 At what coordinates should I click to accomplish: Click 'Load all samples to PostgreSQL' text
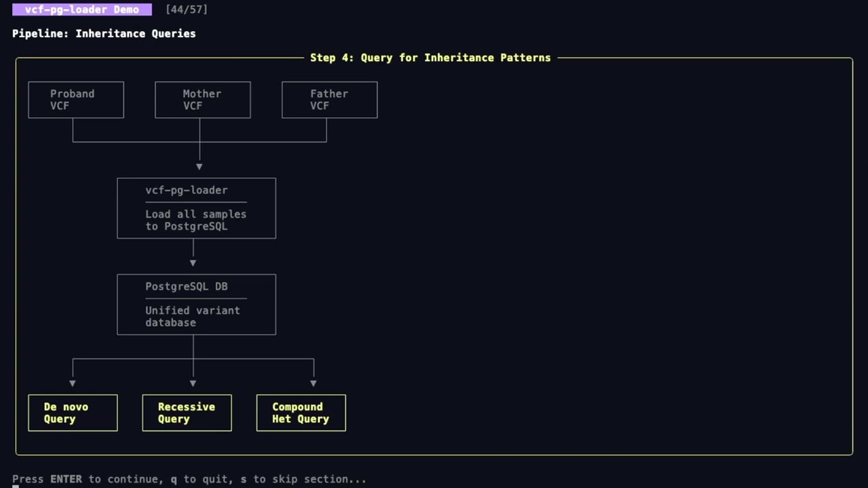pos(196,220)
